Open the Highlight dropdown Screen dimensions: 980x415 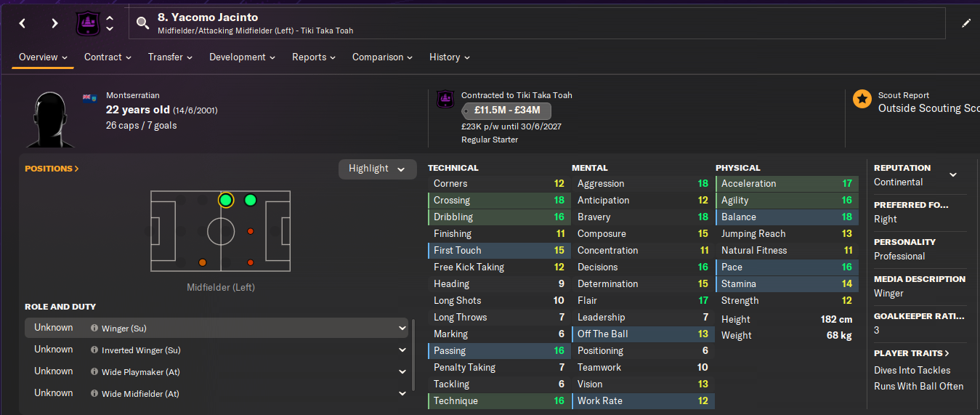point(377,169)
